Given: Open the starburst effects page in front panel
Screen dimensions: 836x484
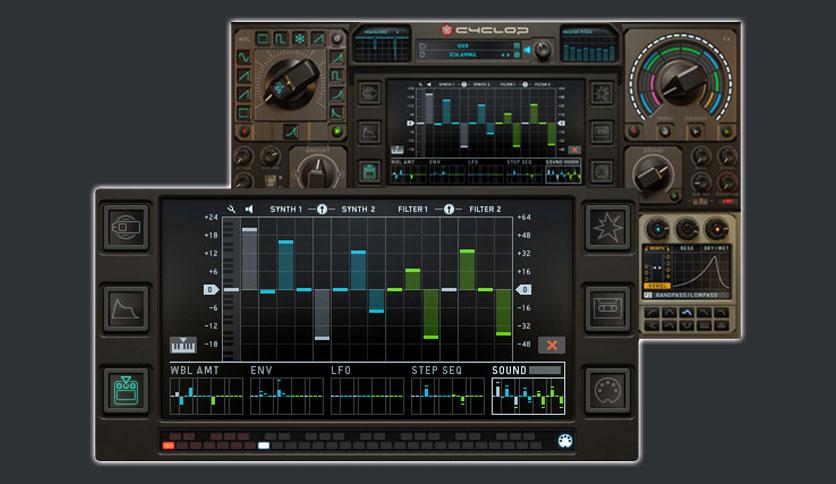Looking at the screenshot, I should 608,227.
